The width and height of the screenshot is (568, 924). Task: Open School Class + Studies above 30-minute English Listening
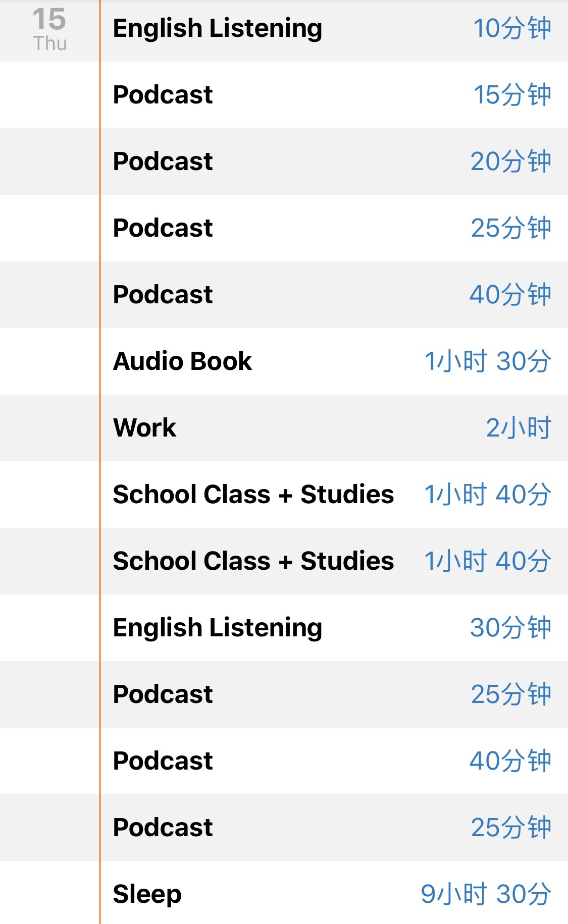334,561
